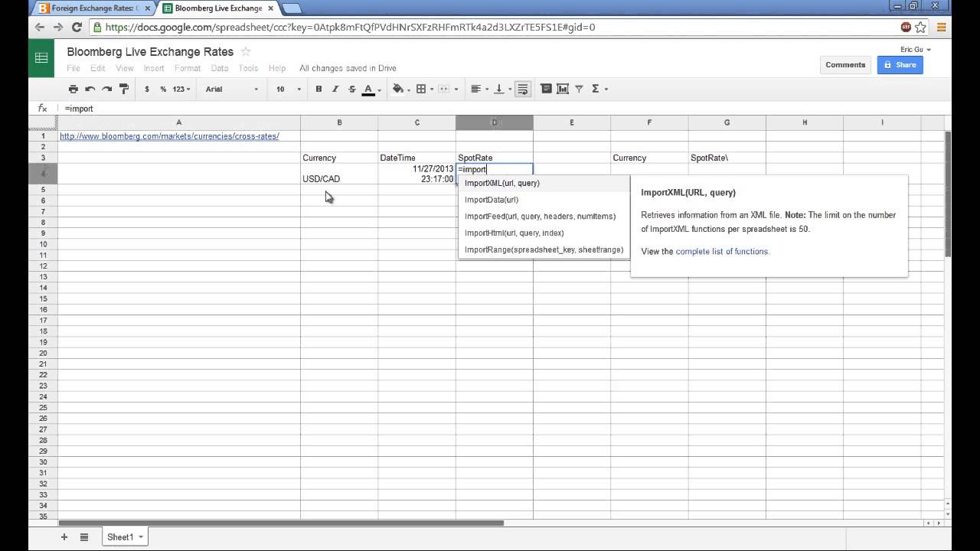Click the formula bar input field

pyautogui.click(x=459, y=109)
